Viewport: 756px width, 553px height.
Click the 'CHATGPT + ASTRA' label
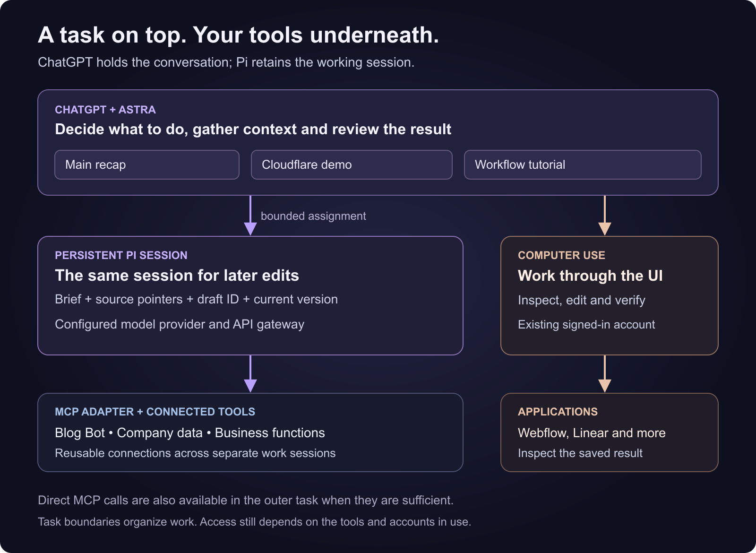point(105,110)
